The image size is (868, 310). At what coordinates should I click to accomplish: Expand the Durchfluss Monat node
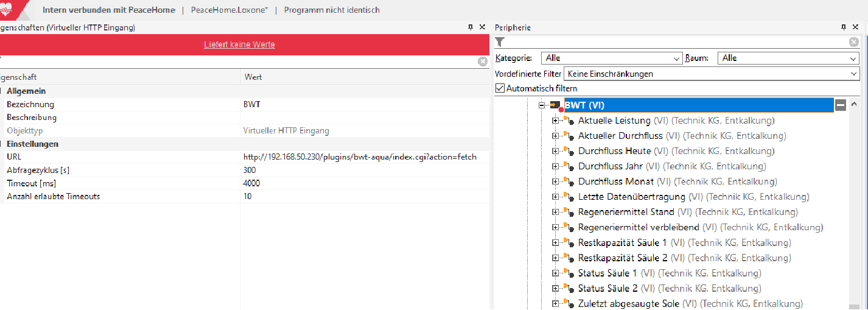pyautogui.click(x=555, y=181)
